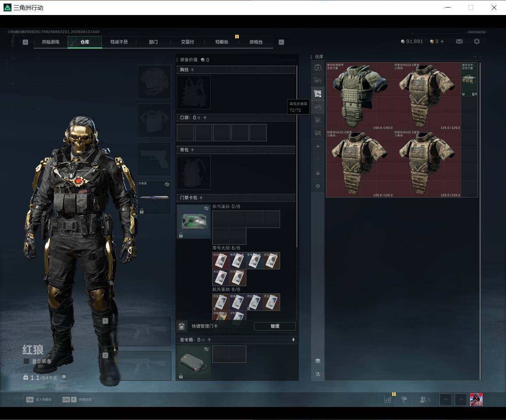Select the small tactical bag item in warehouse

point(470,79)
